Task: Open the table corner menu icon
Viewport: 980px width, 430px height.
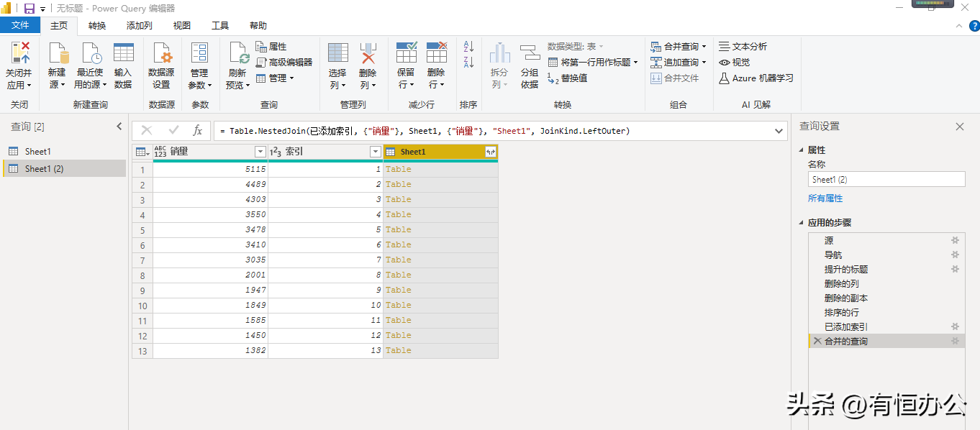Action: pos(142,152)
